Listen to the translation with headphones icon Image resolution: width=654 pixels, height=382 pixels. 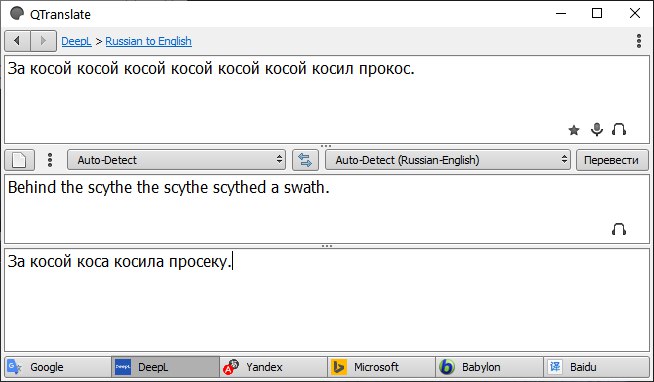[619, 229]
